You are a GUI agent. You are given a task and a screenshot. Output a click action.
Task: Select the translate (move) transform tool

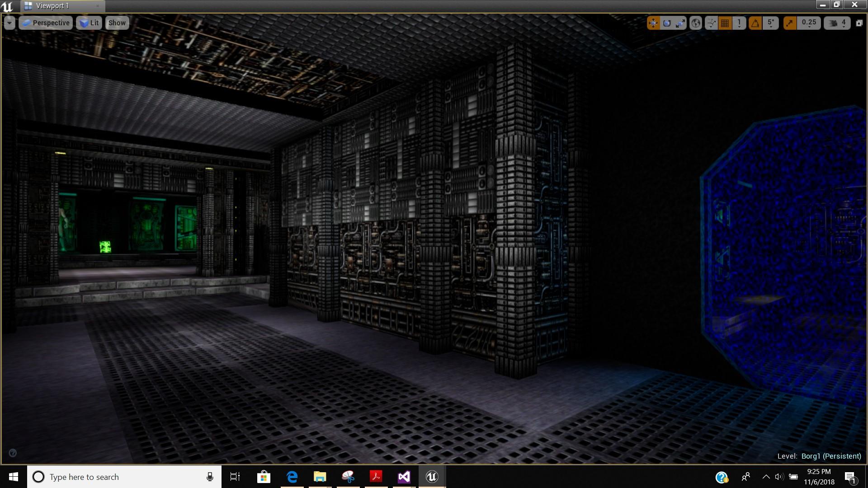(x=653, y=23)
